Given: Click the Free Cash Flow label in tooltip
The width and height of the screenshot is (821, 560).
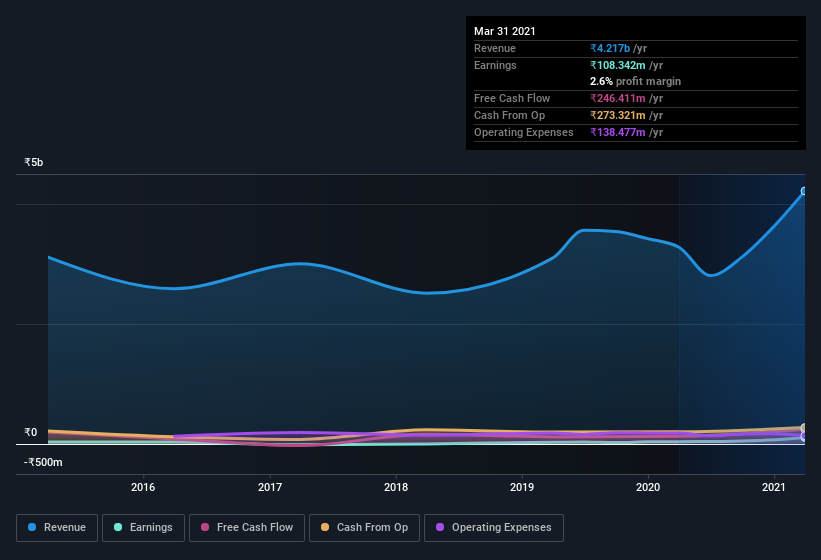Looking at the screenshot, I should [512, 98].
